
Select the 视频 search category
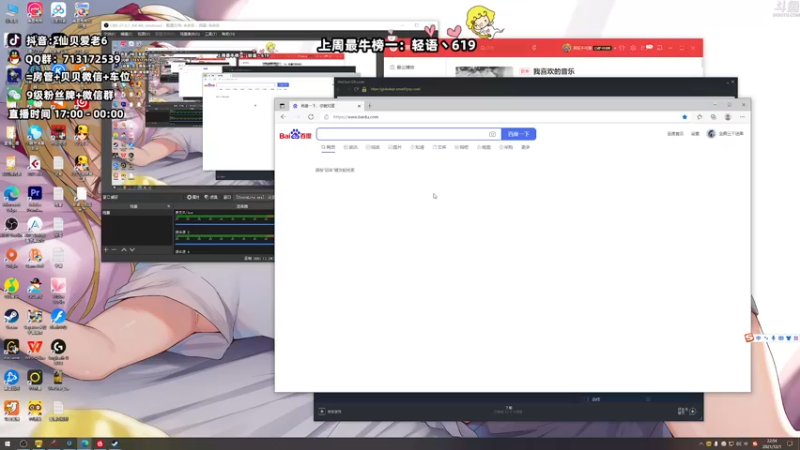coord(373,147)
